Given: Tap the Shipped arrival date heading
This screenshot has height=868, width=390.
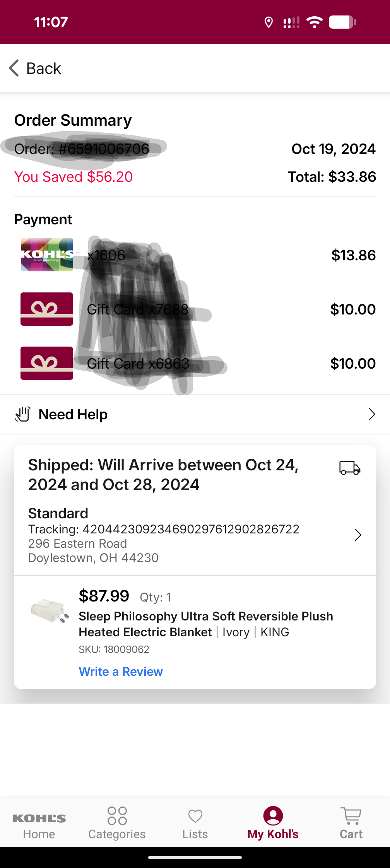Looking at the screenshot, I should click(163, 475).
